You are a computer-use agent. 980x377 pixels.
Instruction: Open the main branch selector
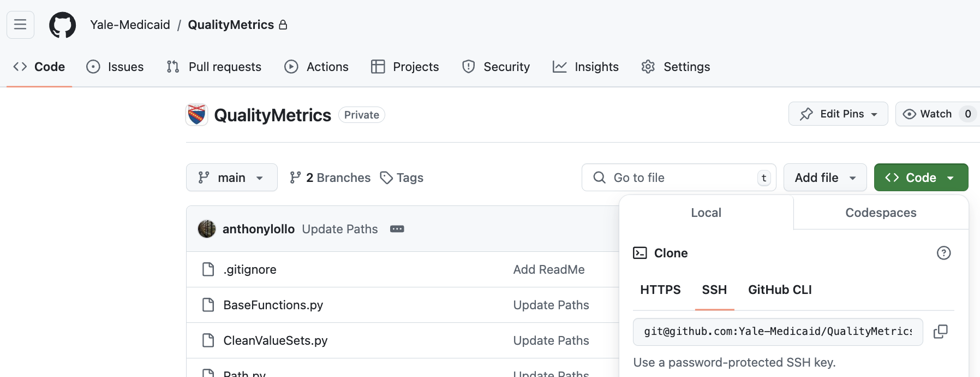[231, 178]
